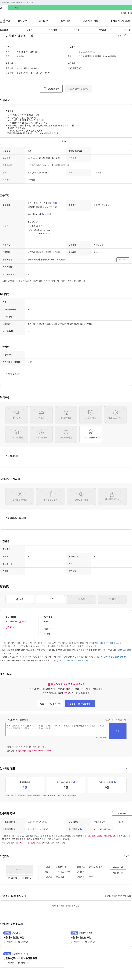Viewport: 132px width, 980px height.
Task: Click the 기타 screening method tile
Action: 112,599
